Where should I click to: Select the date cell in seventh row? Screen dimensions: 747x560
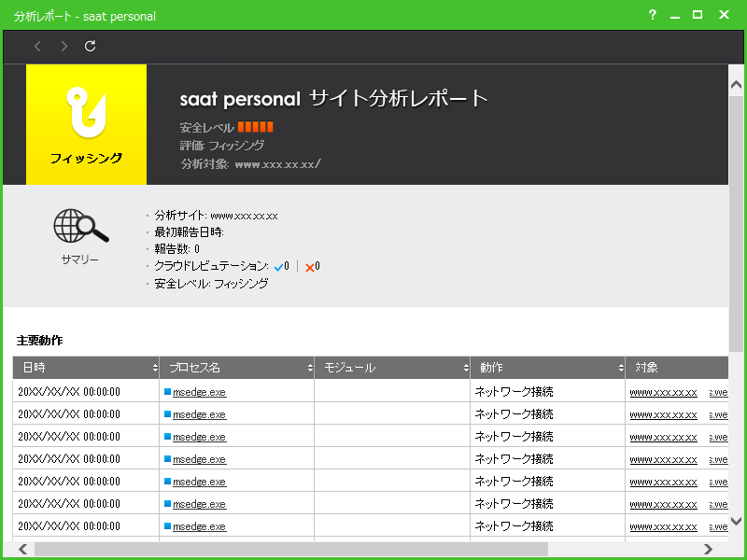pos(86,526)
